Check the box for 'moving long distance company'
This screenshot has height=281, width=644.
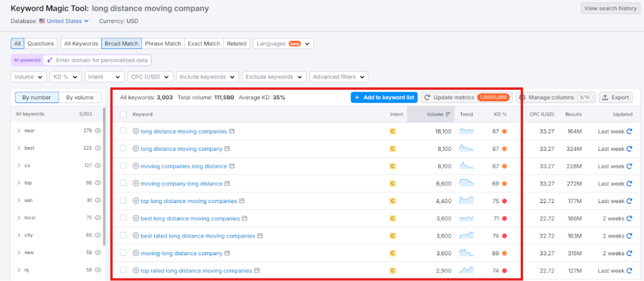click(123, 253)
